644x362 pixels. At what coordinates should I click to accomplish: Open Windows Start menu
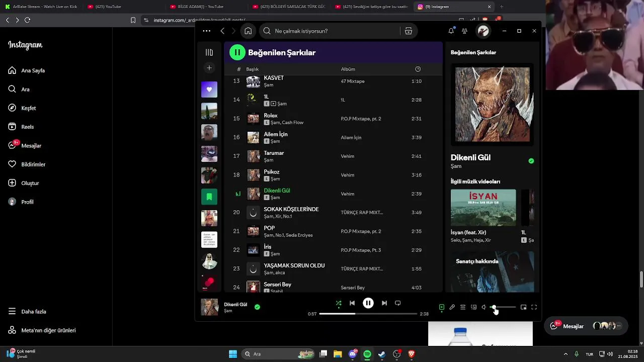(x=233, y=354)
